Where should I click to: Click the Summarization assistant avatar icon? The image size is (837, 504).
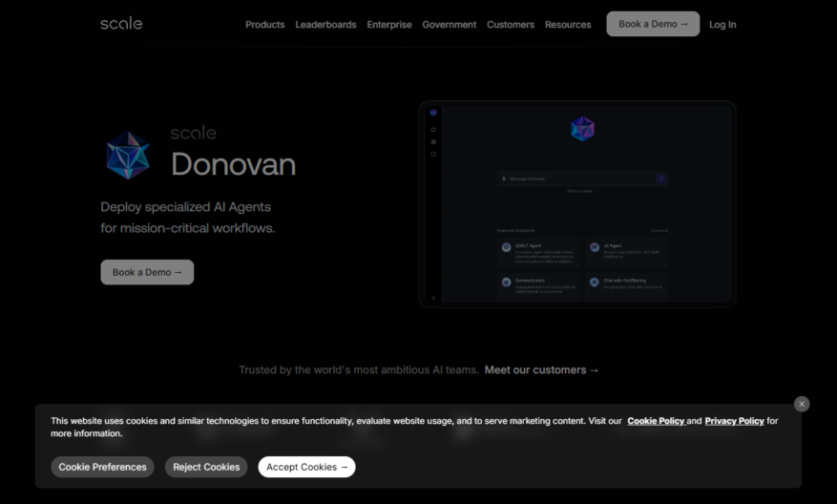pos(506,282)
